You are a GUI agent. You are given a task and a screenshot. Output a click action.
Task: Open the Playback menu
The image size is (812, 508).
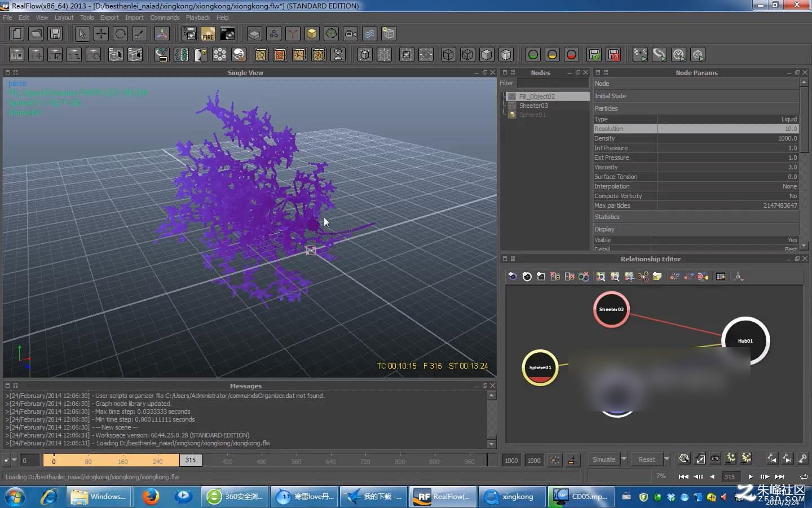(198, 17)
